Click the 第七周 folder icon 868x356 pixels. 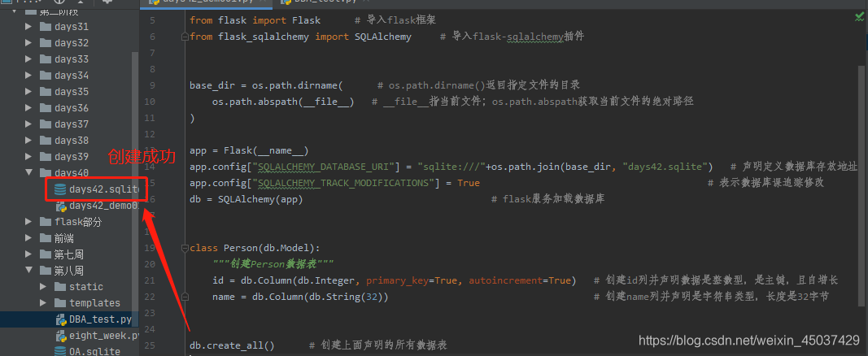(x=46, y=254)
